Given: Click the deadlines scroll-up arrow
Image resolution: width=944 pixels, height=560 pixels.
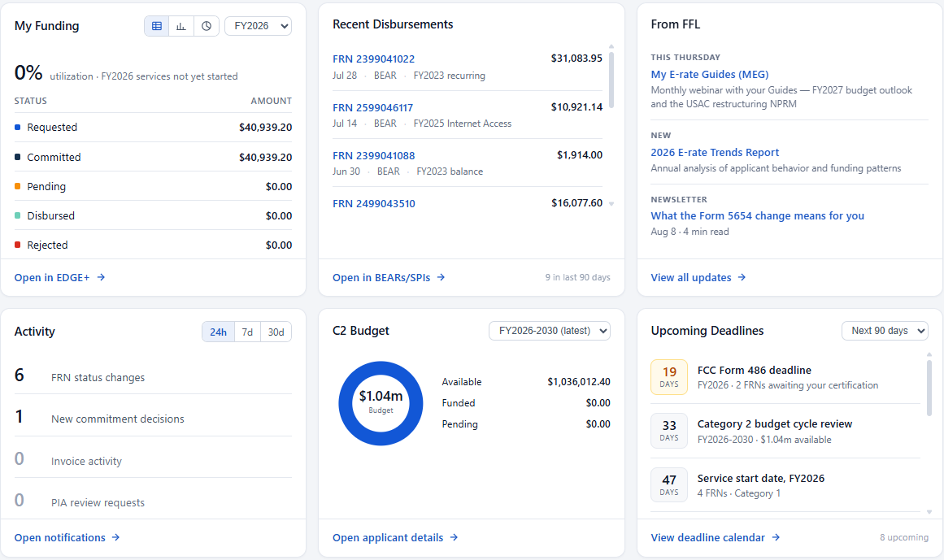Looking at the screenshot, I should [x=929, y=354].
